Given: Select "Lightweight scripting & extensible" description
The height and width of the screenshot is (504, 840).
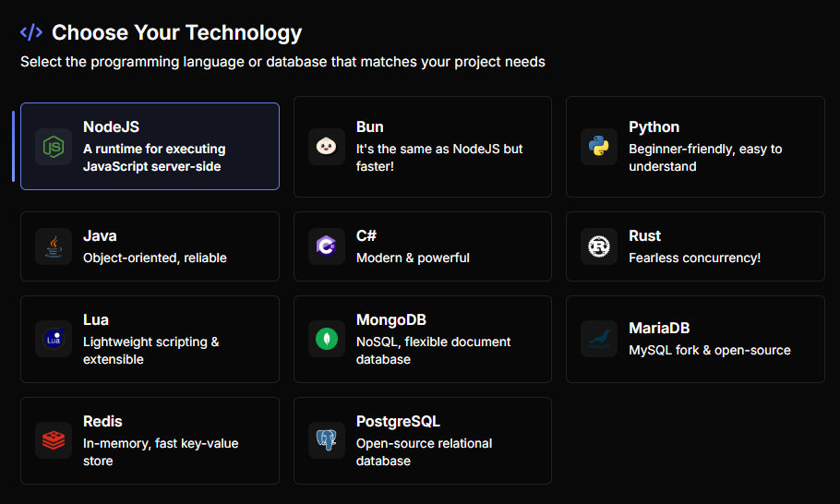Looking at the screenshot, I should [150, 350].
